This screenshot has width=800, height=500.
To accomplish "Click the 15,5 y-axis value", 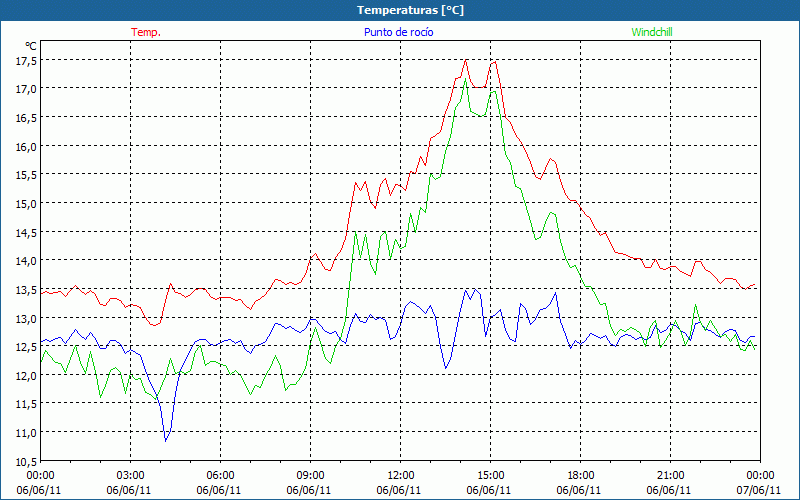I will (x=26, y=175).
